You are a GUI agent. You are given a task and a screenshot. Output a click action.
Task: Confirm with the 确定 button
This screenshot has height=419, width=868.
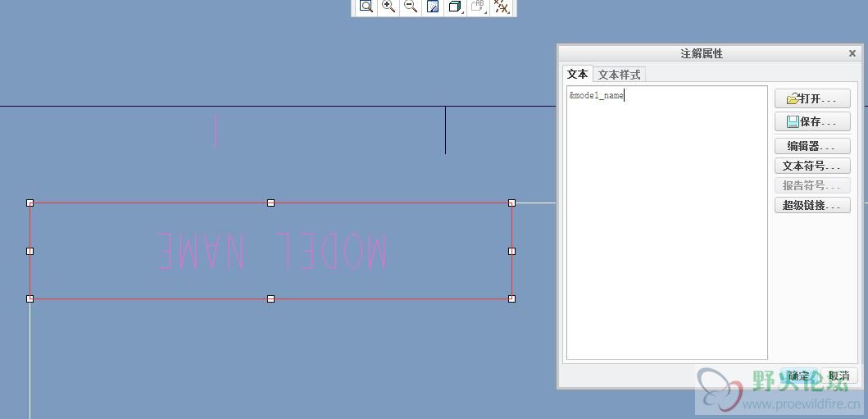point(799,376)
